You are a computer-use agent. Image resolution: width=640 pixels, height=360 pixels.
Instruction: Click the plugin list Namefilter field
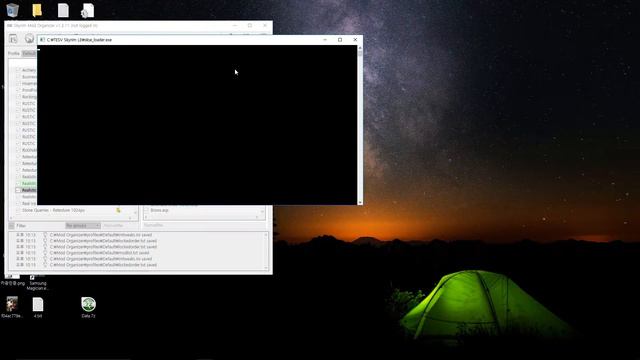(x=203, y=225)
